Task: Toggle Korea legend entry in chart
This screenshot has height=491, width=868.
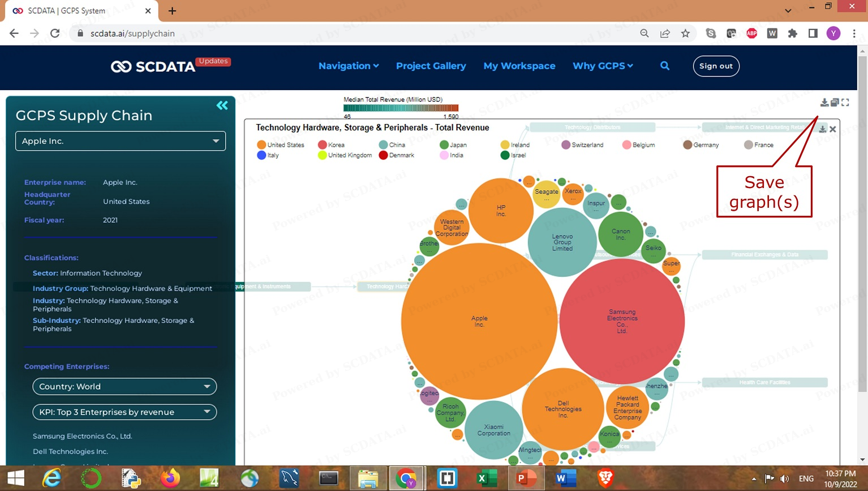Action: [x=332, y=145]
